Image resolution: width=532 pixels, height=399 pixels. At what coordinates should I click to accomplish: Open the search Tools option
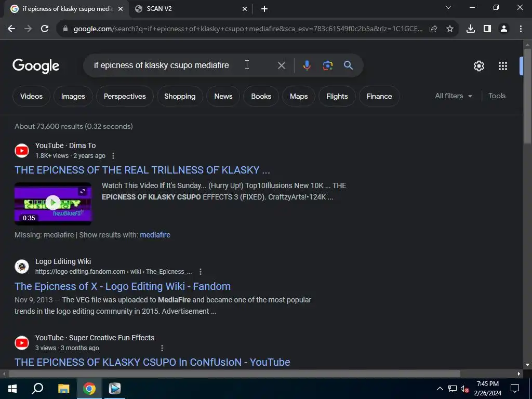497,96
